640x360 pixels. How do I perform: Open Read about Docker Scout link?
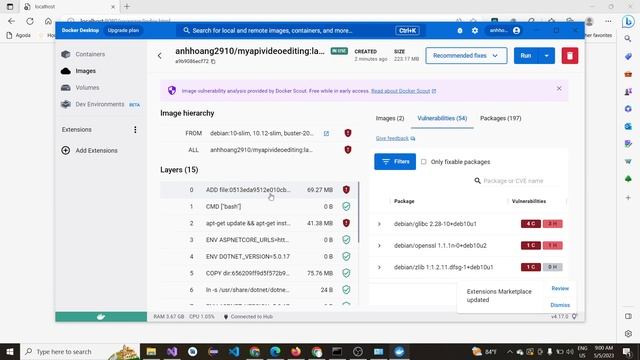(403, 91)
